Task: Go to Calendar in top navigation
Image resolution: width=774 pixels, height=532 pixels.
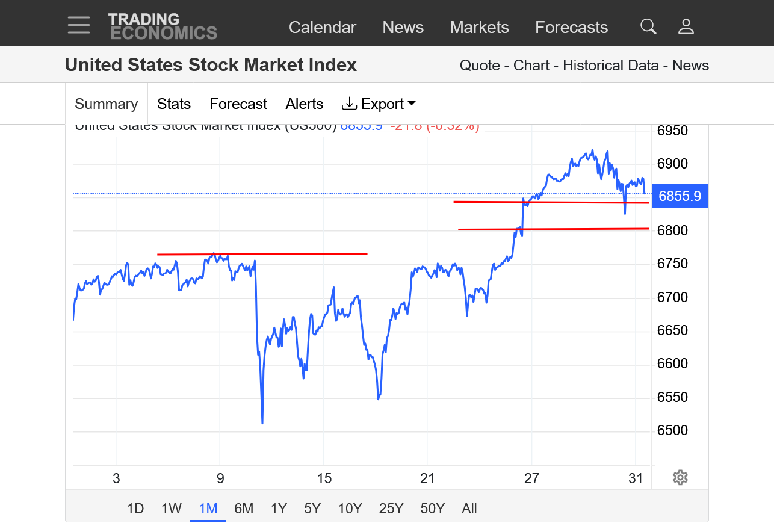Action: point(322,28)
